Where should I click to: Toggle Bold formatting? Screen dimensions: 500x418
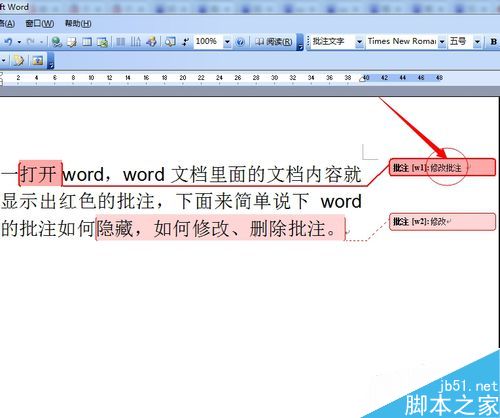tap(493, 42)
